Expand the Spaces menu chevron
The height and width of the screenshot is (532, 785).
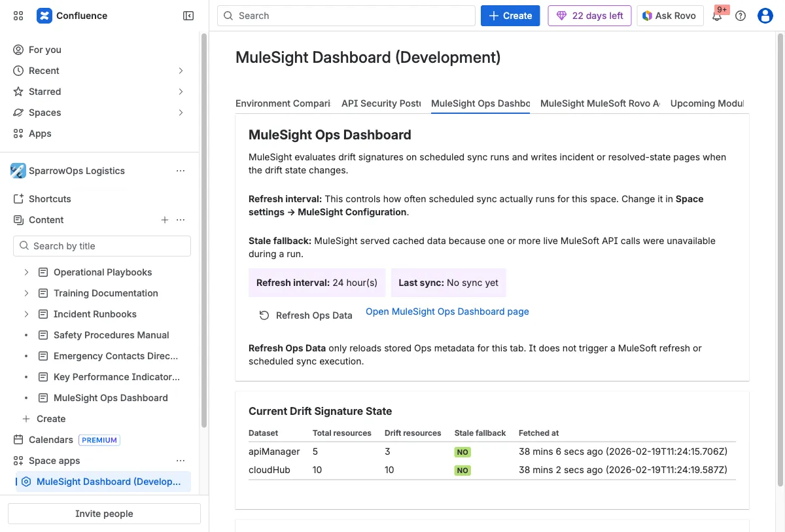point(181,113)
